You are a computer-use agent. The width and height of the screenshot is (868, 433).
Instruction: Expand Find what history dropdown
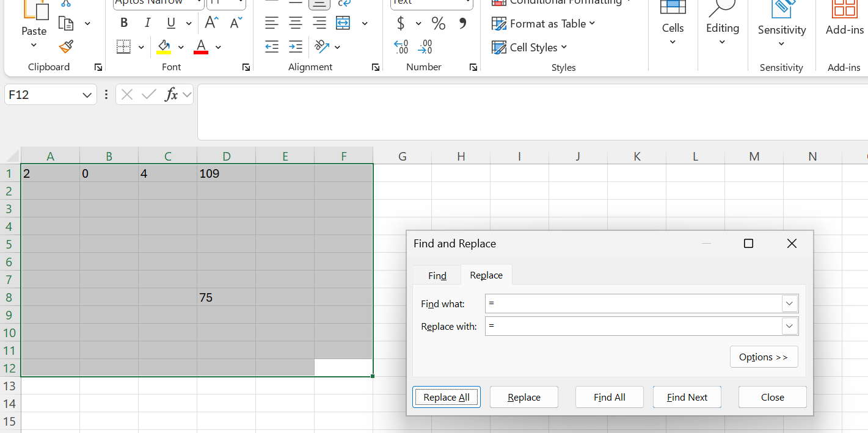tap(790, 304)
